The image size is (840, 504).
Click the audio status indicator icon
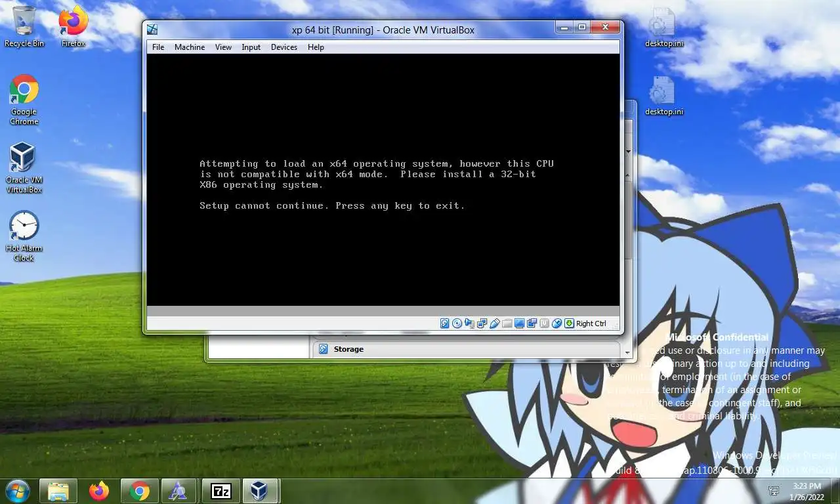(x=470, y=324)
